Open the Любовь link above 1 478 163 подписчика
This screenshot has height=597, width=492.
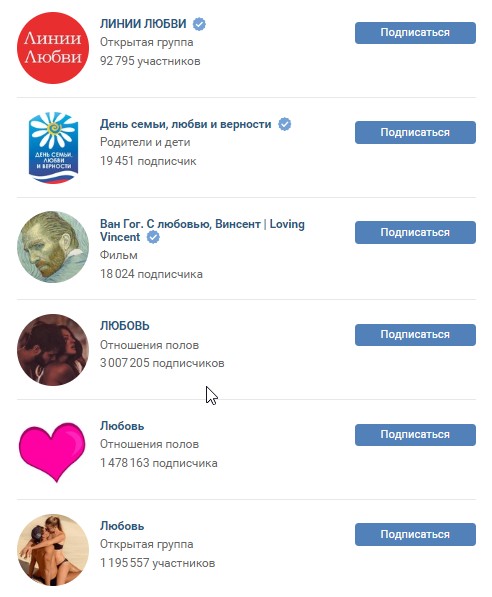(x=122, y=426)
